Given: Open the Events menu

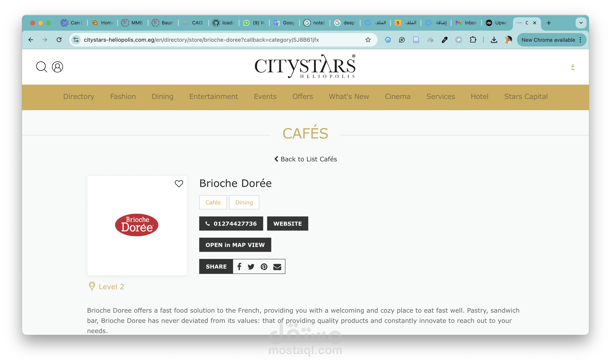Looking at the screenshot, I should (x=265, y=97).
